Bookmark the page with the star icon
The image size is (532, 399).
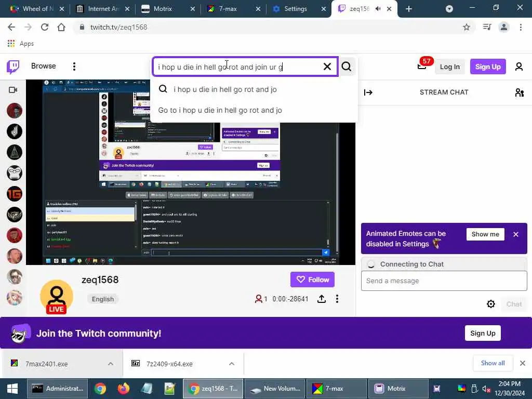tap(467, 27)
